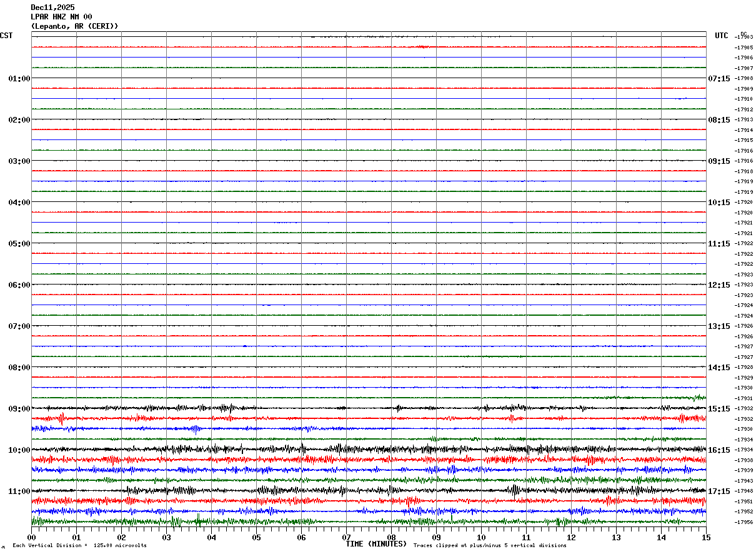Click the TIME (MINUTES) axis title
756x554 pixels.
click(x=376, y=544)
